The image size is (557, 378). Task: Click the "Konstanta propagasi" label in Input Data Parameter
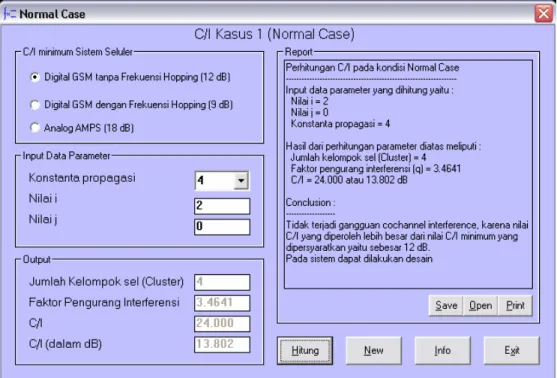tap(82, 178)
